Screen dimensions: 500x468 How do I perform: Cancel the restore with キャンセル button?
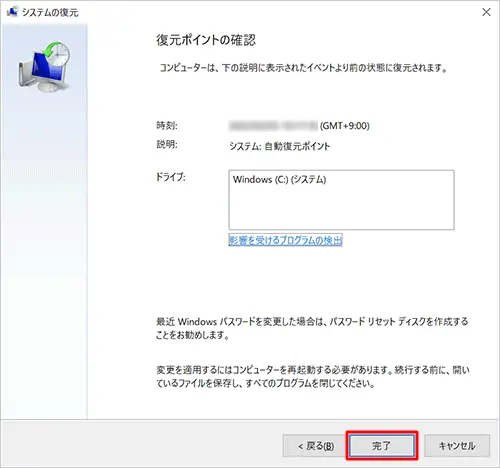(x=457, y=446)
